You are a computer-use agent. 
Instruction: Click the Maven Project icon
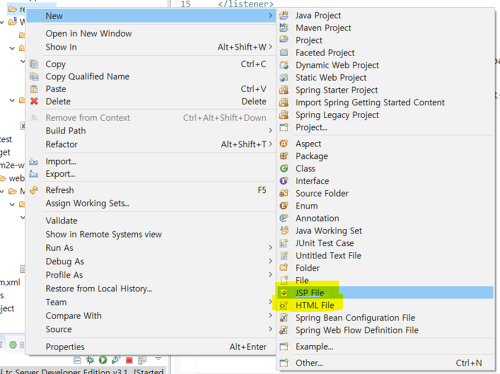(x=284, y=28)
